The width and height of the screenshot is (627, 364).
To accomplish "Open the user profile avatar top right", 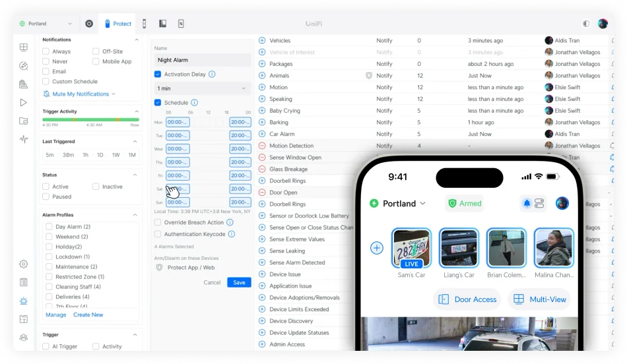I will pos(603,24).
